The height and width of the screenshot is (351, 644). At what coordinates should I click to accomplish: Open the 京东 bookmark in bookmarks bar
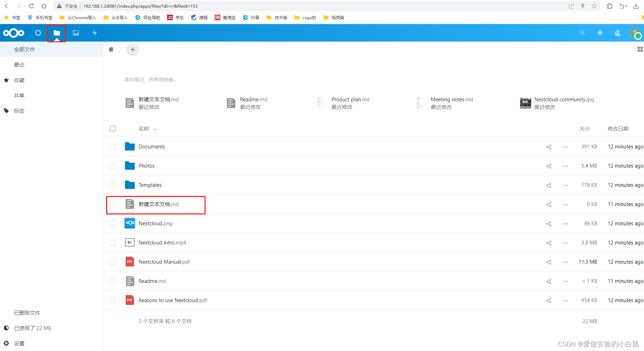tap(176, 17)
